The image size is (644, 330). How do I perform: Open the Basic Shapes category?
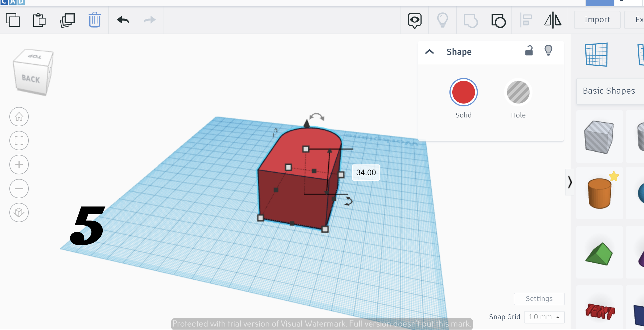tap(609, 91)
